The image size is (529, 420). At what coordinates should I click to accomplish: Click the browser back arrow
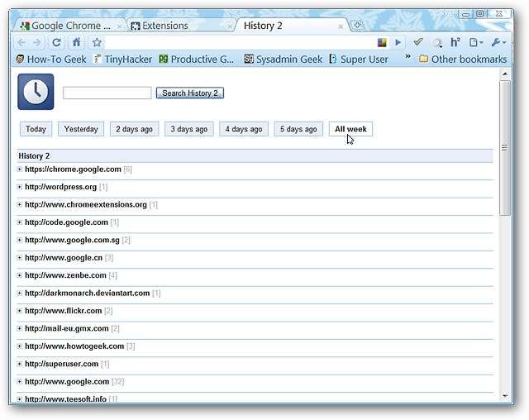tap(21, 42)
